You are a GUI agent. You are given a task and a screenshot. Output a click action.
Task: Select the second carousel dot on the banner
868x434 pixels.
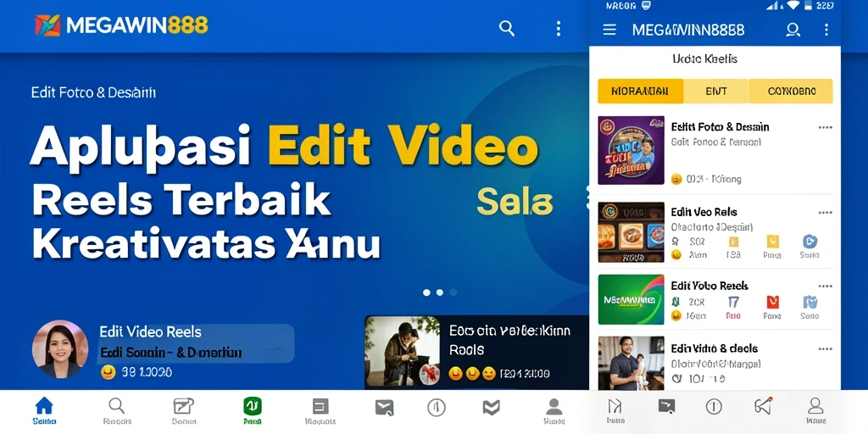[440, 292]
